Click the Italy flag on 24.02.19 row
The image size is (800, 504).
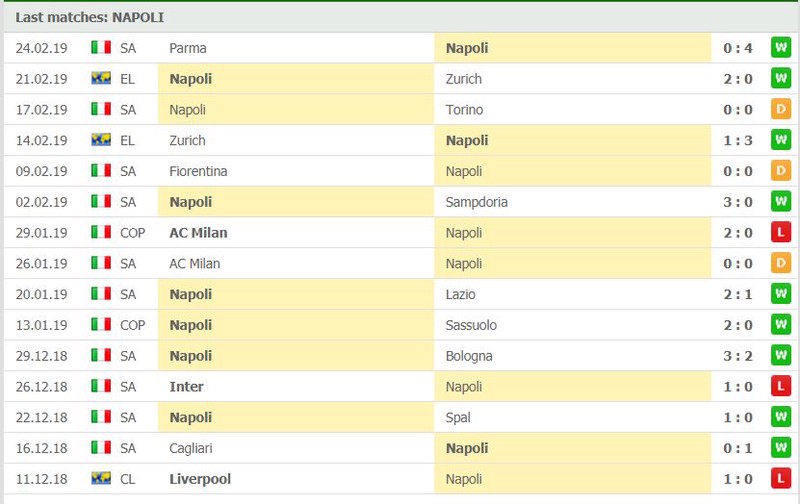pos(101,47)
